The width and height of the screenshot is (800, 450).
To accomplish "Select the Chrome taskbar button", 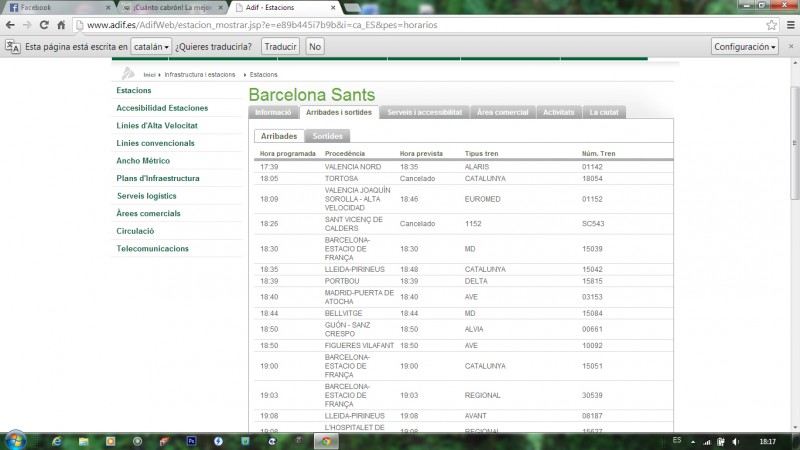I will point(326,441).
